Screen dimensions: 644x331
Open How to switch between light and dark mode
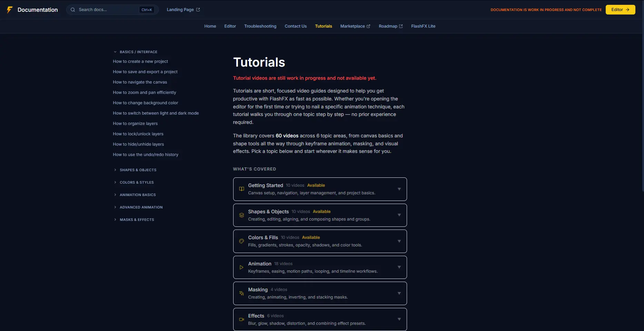(x=156, y=113)
